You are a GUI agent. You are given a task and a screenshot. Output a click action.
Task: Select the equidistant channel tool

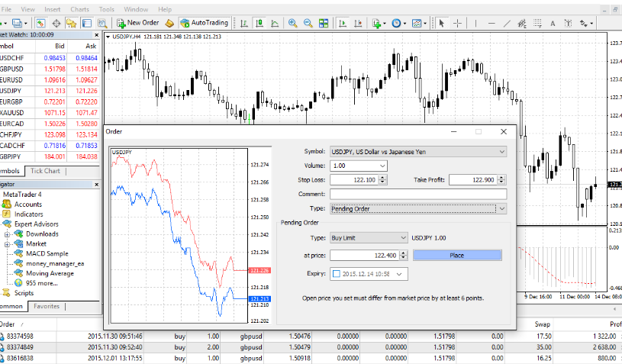coord(521,23)
